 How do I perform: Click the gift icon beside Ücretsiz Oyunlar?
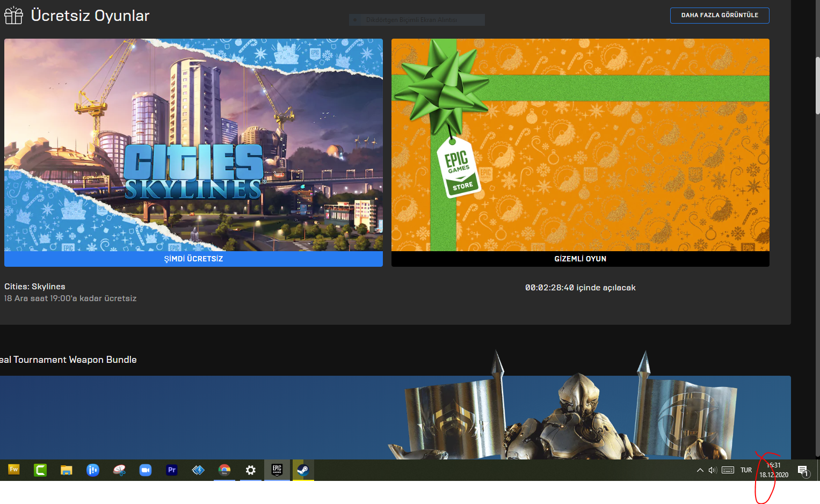14,16
